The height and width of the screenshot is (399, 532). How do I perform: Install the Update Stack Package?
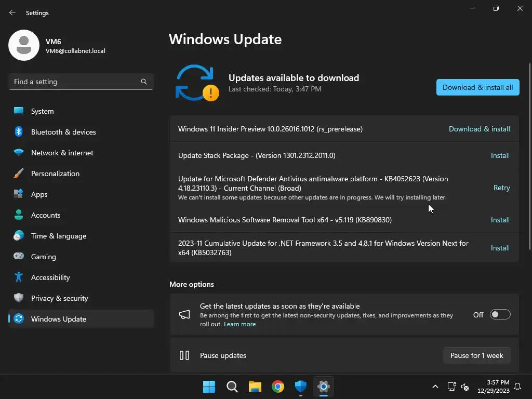500,155
